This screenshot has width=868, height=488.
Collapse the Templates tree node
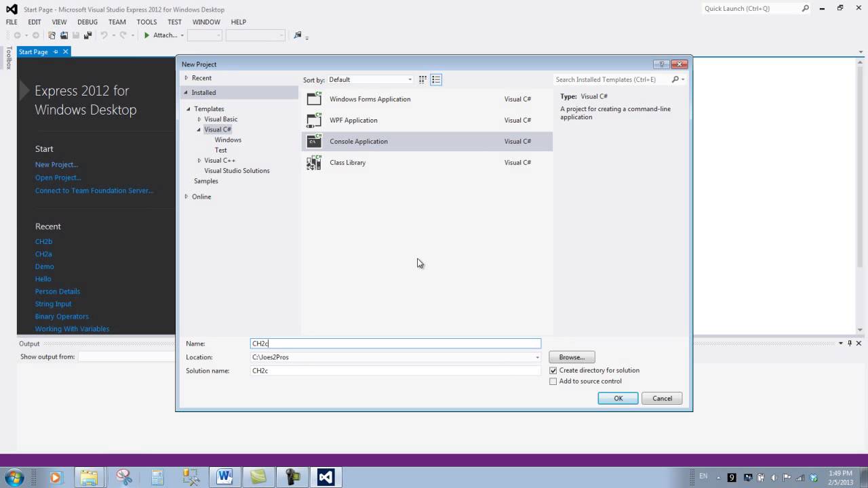point(189,109)
